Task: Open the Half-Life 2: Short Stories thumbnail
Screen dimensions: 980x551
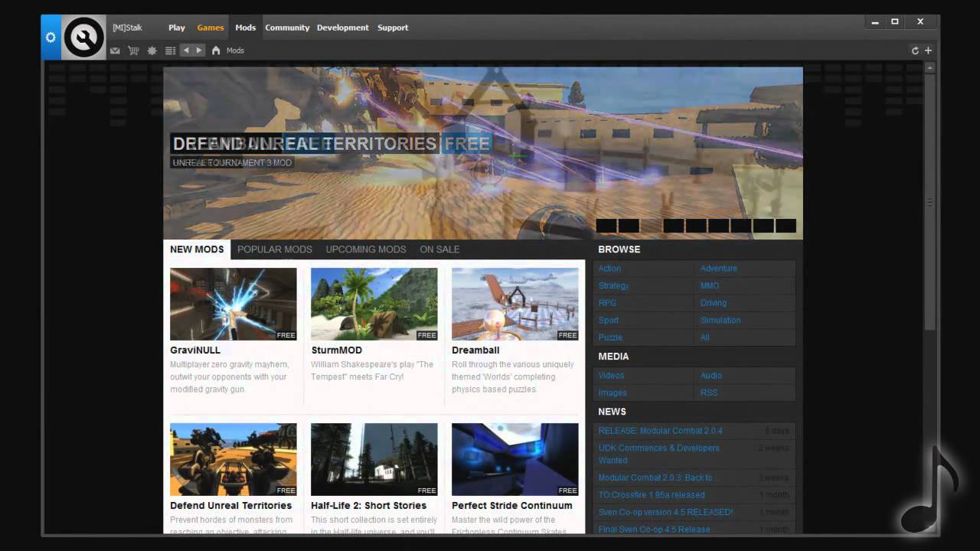Action: click(374, 459)
